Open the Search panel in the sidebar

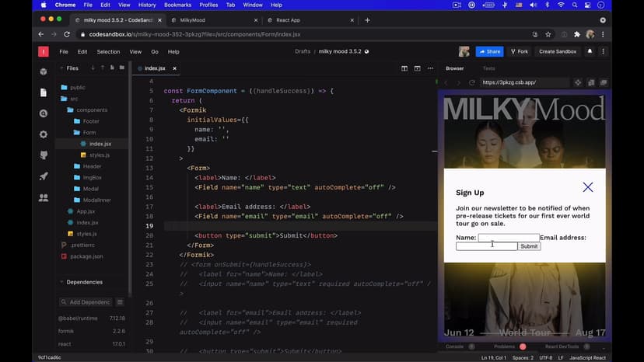[44, 113]
